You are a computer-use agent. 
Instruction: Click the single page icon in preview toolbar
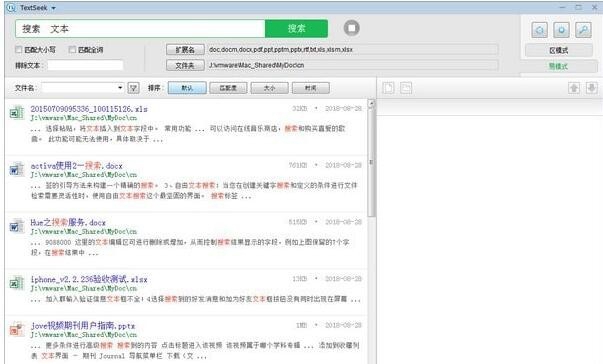tap(388, 88)
